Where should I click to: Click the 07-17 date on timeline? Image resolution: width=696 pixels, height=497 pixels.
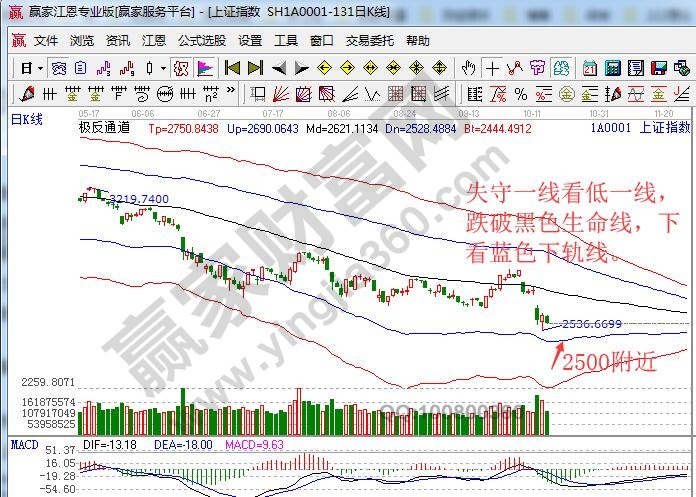pyautogui.click(x=272, y=113)
